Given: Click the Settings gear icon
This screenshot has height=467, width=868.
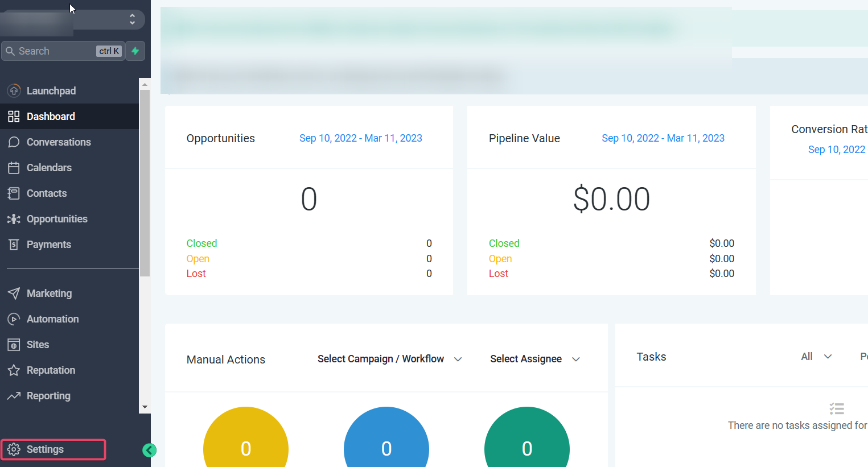Looking at the screenshot, I should 14,449.
